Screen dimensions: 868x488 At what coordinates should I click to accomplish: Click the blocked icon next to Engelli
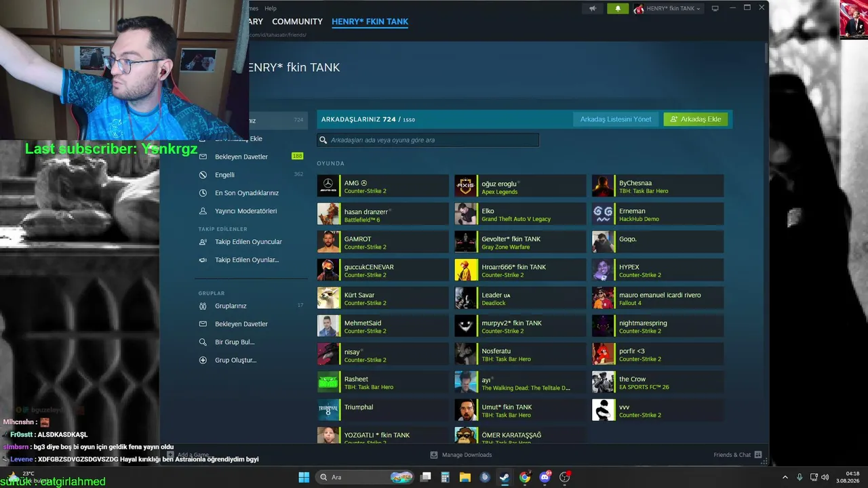203,175
